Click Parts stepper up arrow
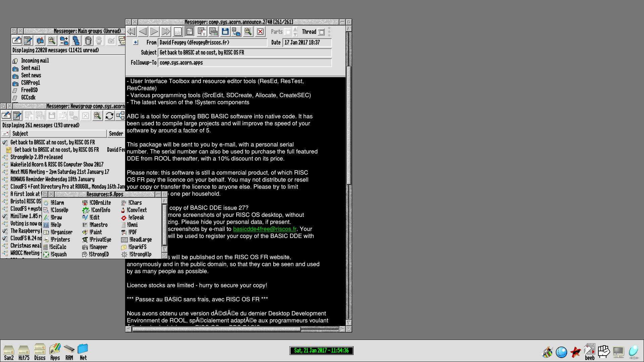This screenshot has width=644, height=362. tap(295, 29)
